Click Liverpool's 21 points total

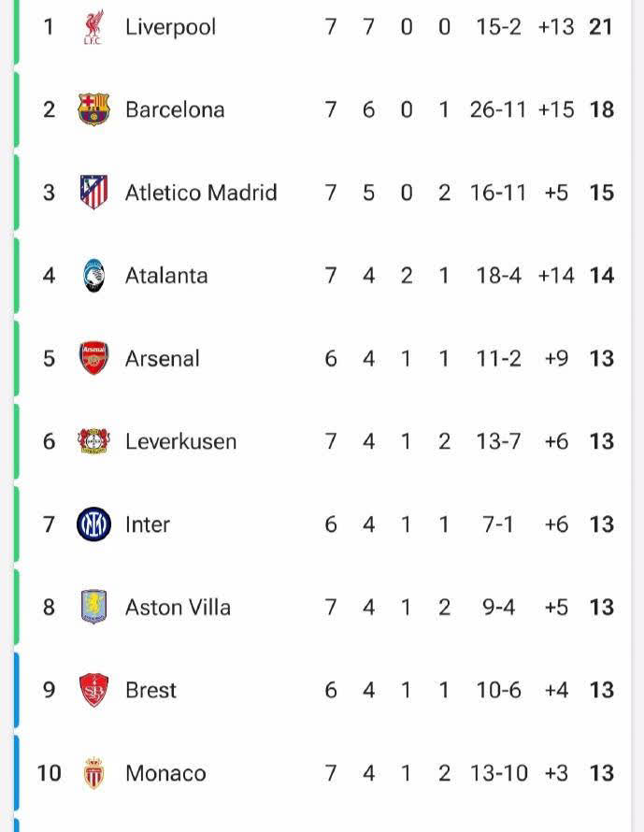click(601, 27)
